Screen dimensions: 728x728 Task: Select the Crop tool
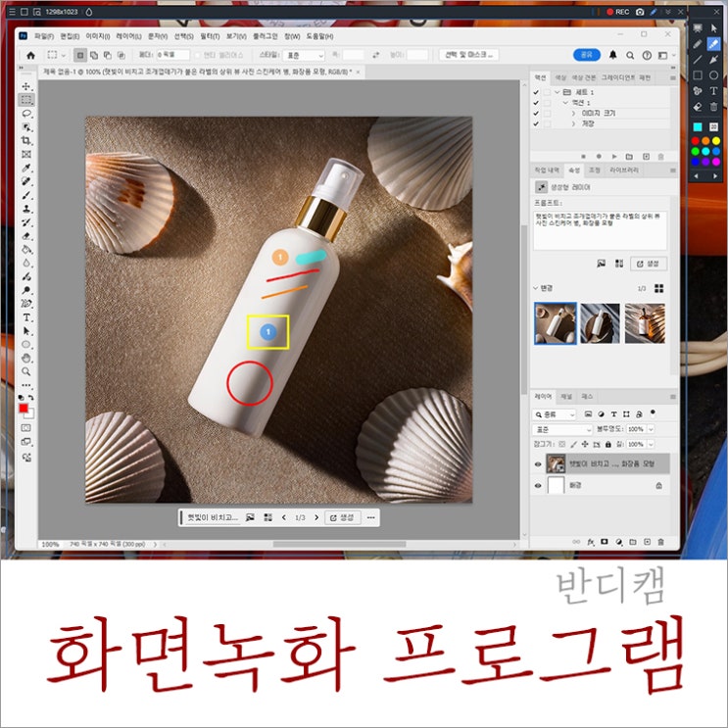[x=26, y=141]
